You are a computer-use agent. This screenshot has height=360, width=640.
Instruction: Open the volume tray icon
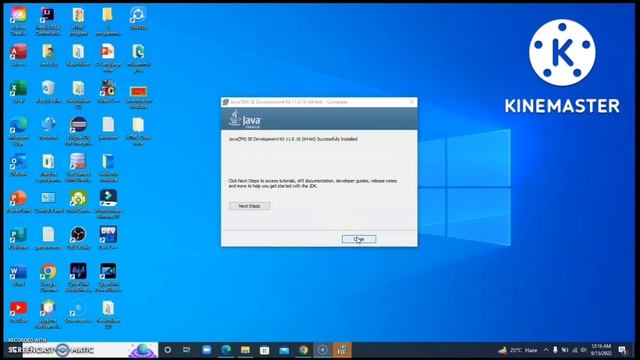584,350
